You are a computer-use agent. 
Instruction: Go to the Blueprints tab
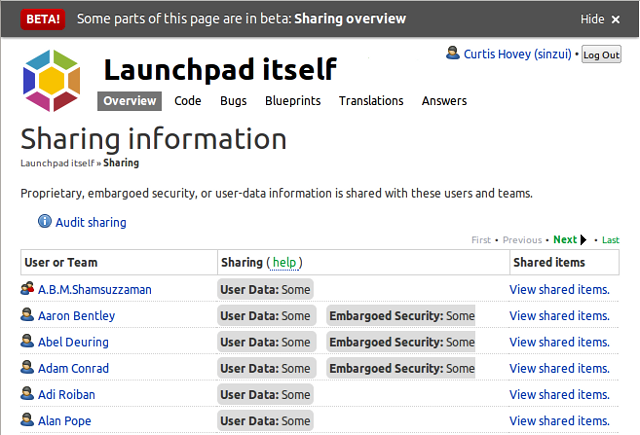click(x=293, y=101)
